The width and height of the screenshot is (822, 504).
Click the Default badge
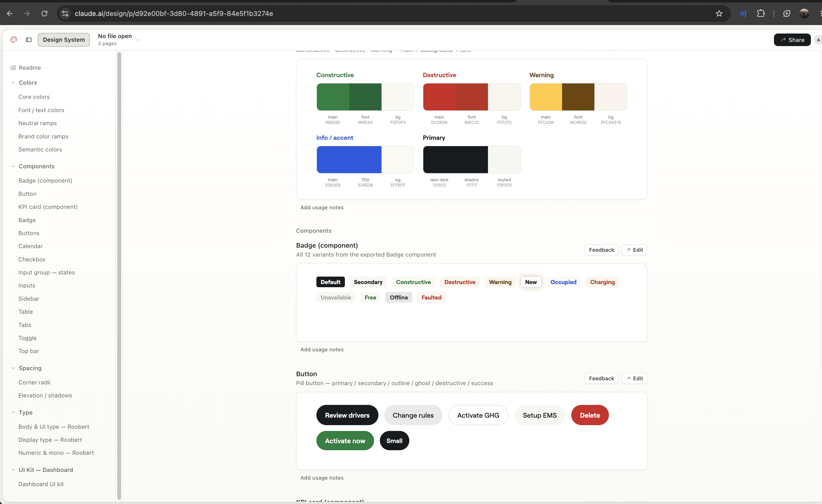tap(331, 282)
